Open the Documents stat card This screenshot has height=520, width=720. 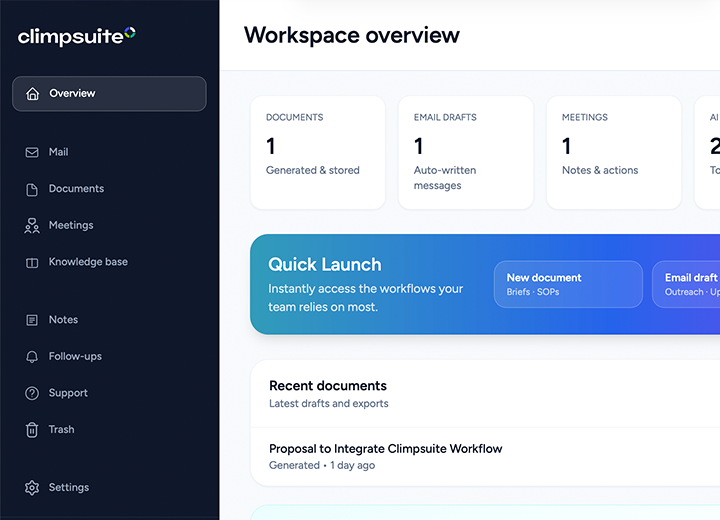coord(318,153)
